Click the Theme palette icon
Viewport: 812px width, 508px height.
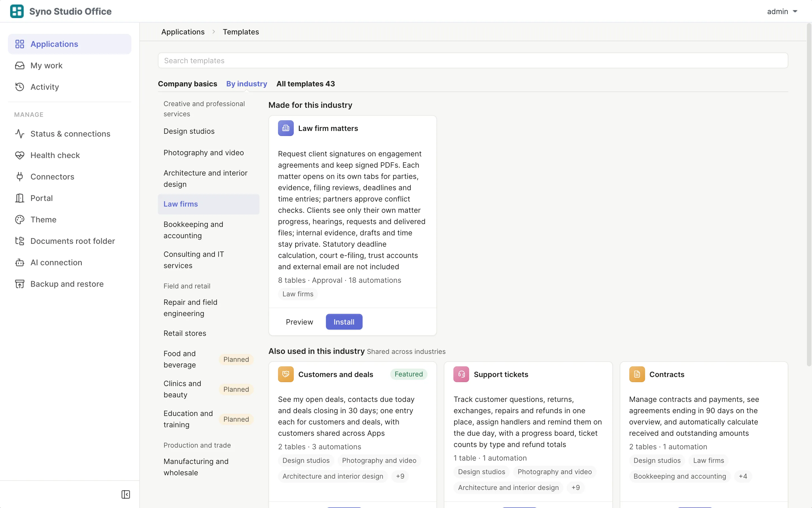point(20,220)
